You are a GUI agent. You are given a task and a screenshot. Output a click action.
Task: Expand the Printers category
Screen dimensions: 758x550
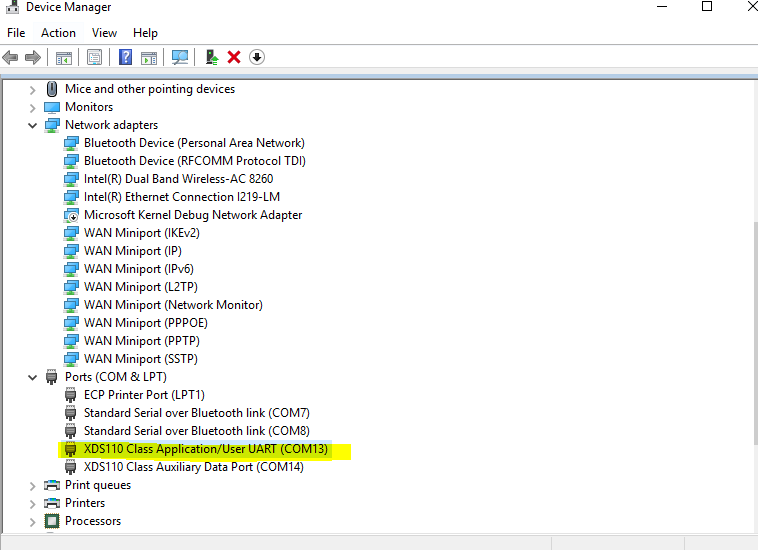pyautogui.click(x=32, y=504)
